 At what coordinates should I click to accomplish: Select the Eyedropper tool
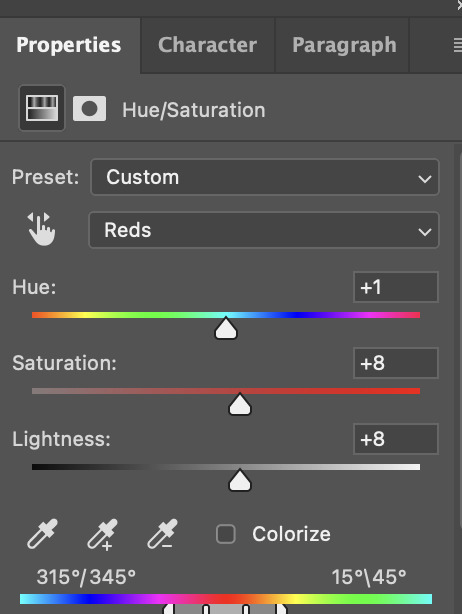point(42,534)
